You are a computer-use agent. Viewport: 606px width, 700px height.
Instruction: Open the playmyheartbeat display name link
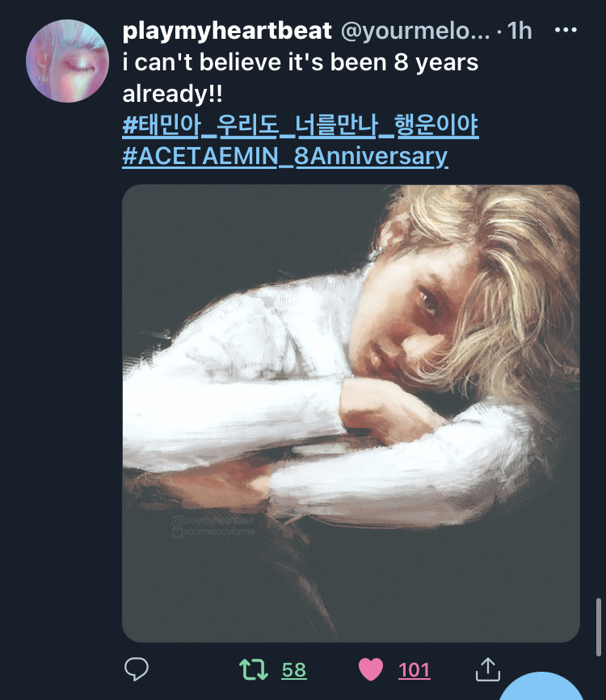pyautogui.click(x=227, y=31)
